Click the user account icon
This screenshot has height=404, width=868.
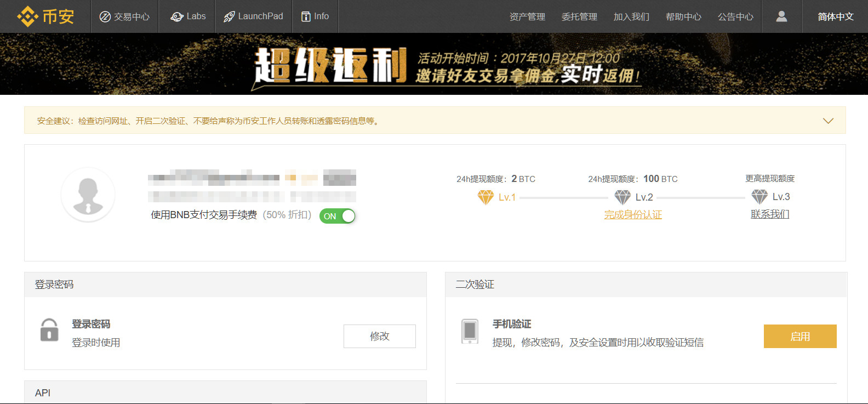(781, 16)
